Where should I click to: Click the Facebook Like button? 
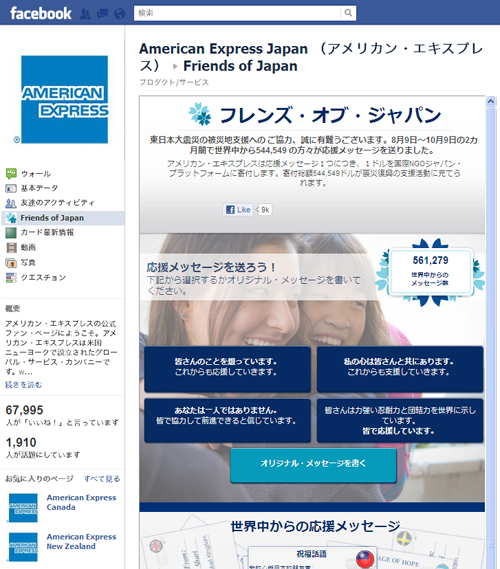pyautogui.click(x=238, y=209)
